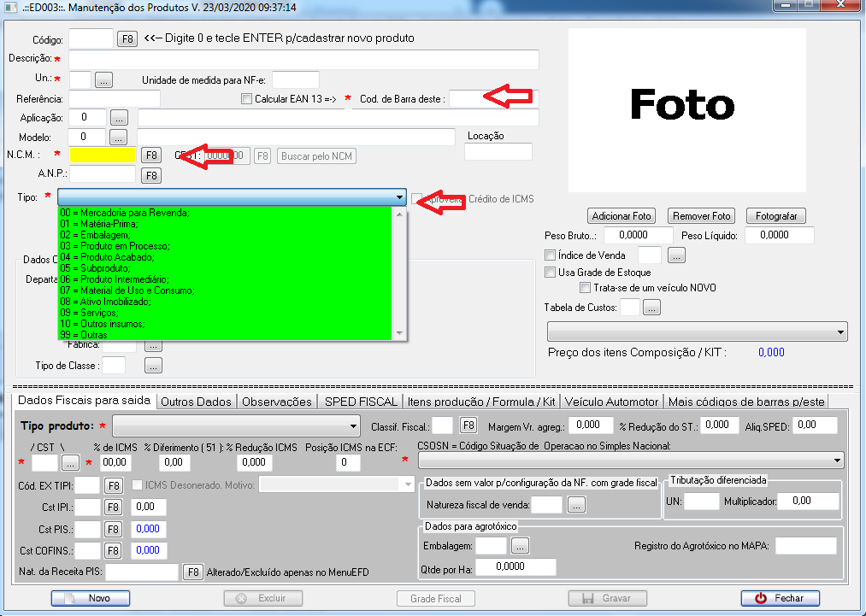Click the F8 button next to Código

point(127,38)
